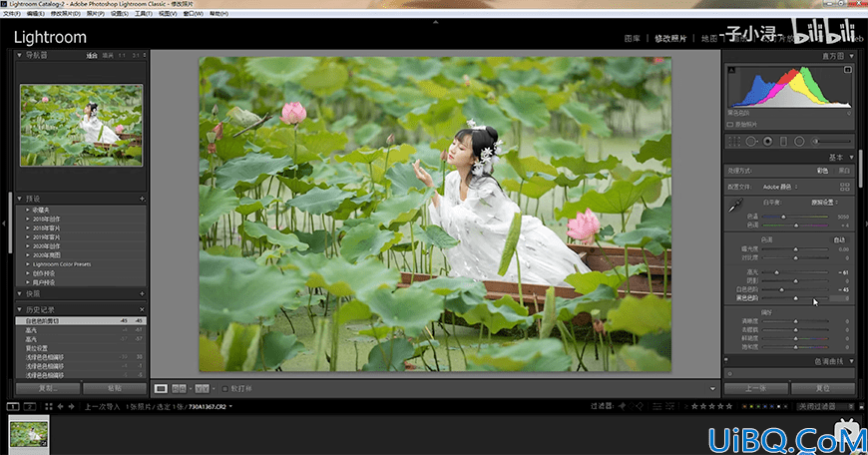The image size is (868, 455).
Task: Select second window display icon 2
Action: pos(30,407)
